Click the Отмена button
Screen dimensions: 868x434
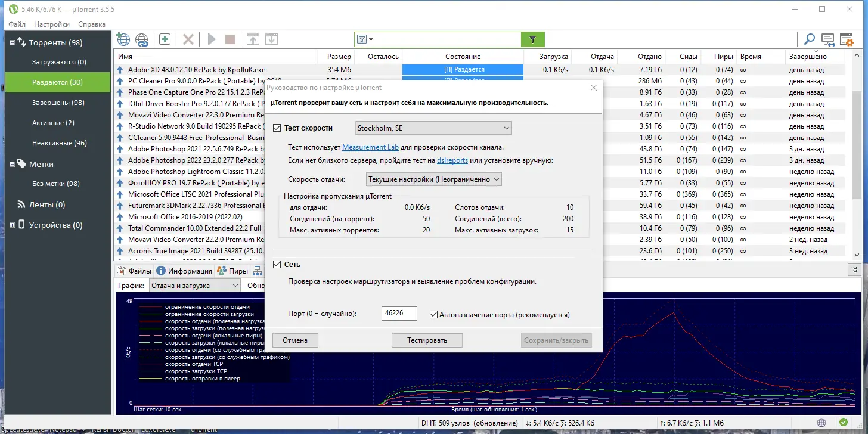click(295, 340)
